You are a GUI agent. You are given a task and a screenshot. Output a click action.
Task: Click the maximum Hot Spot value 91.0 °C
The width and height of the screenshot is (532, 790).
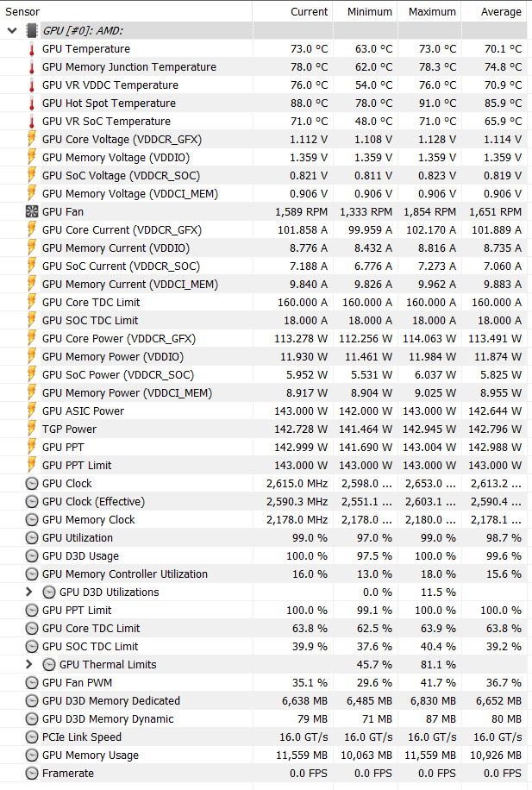437,103
